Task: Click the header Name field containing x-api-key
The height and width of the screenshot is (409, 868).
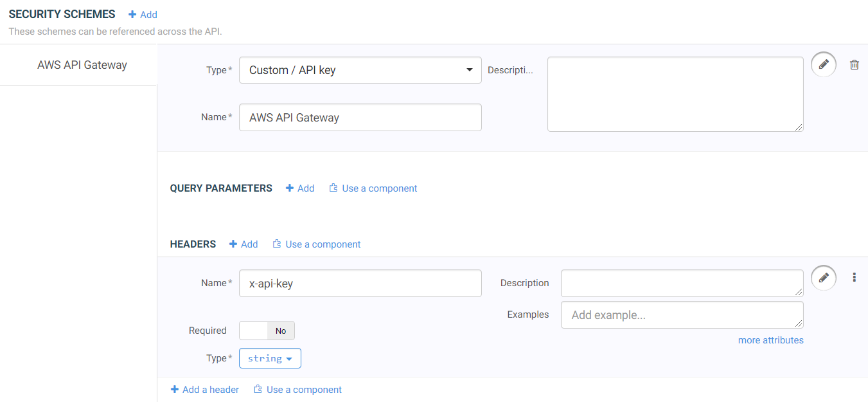Action: pyautogui.click(x=360, y=284)
